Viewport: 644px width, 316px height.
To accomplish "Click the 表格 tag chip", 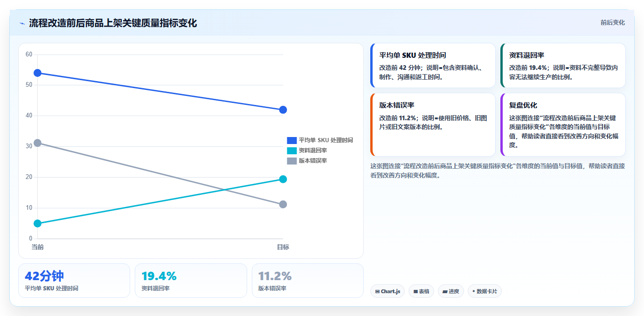I will 421,291.
